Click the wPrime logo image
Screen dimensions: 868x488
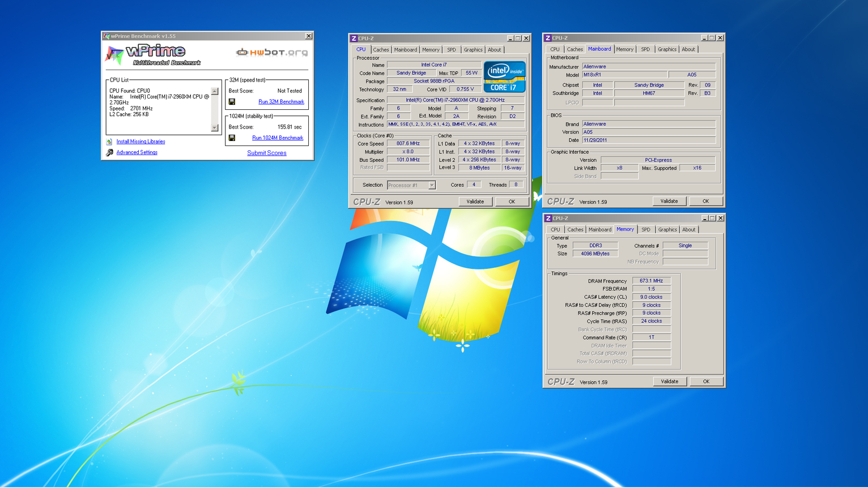(x=154, y=55)
